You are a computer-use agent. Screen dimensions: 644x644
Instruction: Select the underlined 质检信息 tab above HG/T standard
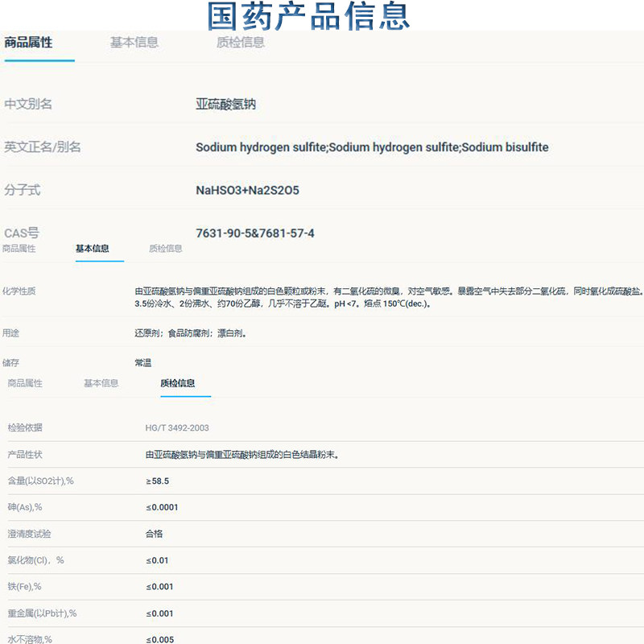(178, 383)
